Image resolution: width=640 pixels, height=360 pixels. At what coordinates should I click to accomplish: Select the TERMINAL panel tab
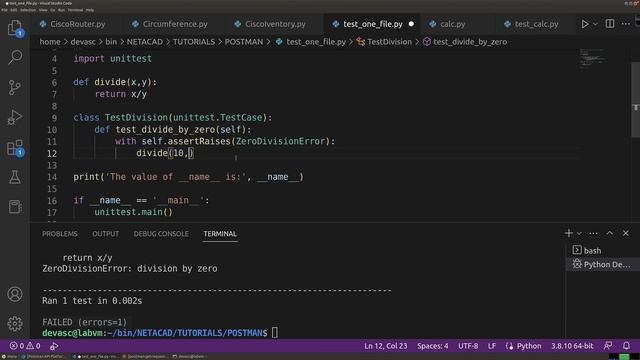(220, 234)
